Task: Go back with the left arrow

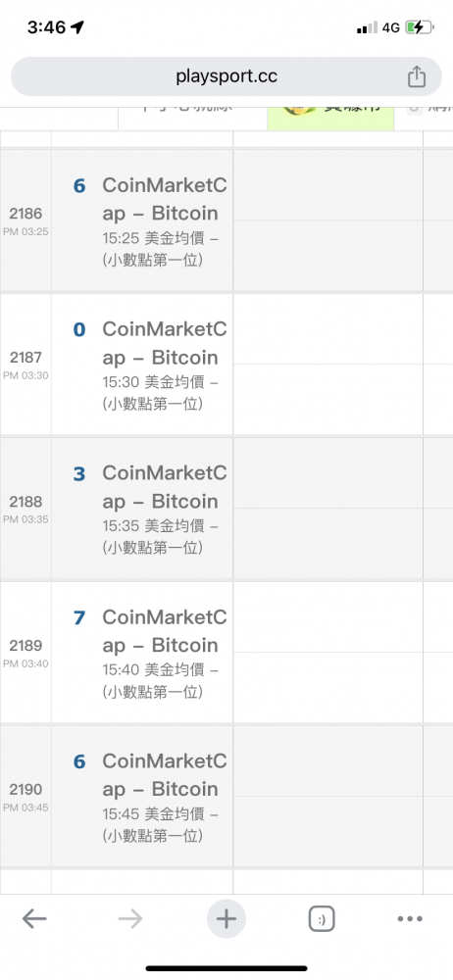Action: click(x=34, y=919)
